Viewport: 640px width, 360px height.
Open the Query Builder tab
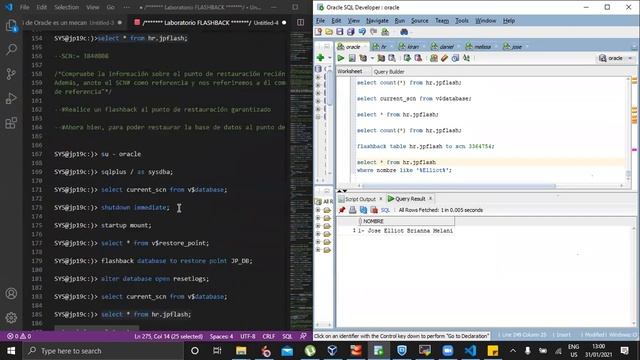(x=389, y=72)
